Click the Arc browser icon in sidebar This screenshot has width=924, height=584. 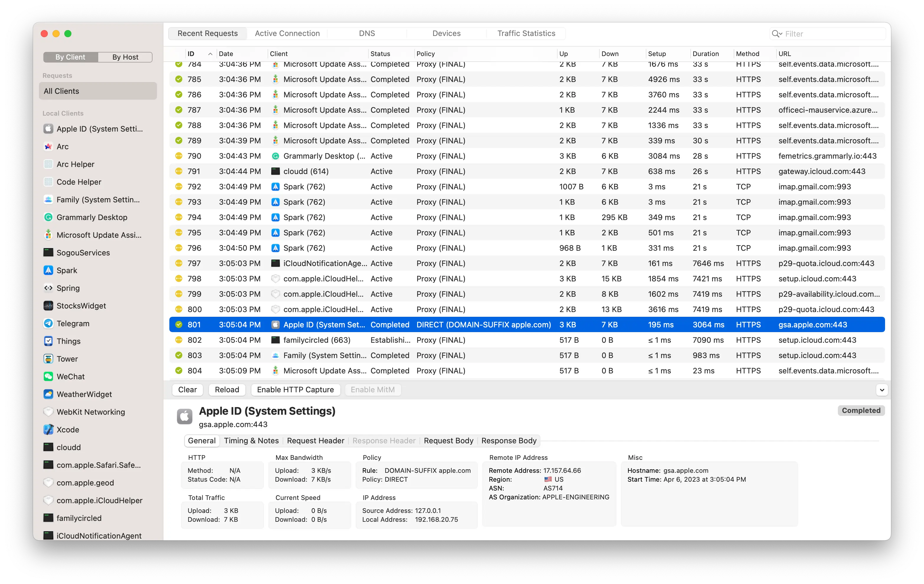pyautogui.click(x=48, y=146)
